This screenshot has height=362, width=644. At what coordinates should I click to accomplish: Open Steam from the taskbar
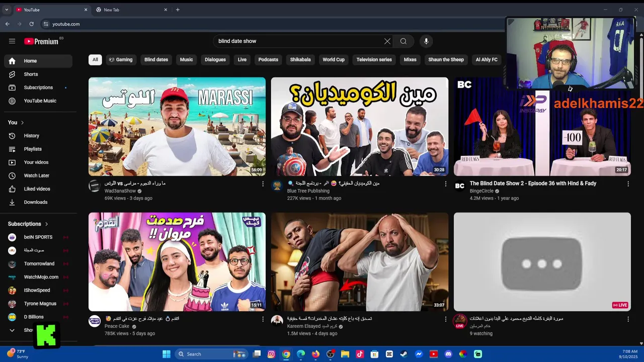404,354
